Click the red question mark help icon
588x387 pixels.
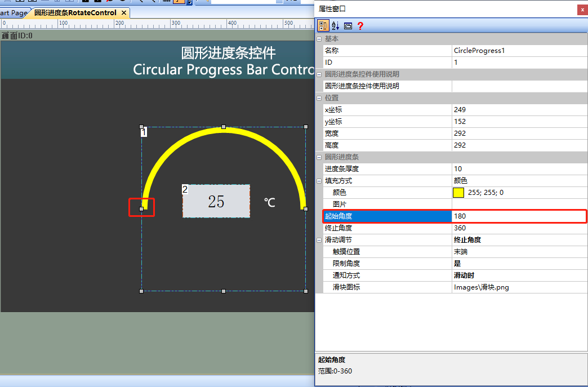(x=360, y=25)
